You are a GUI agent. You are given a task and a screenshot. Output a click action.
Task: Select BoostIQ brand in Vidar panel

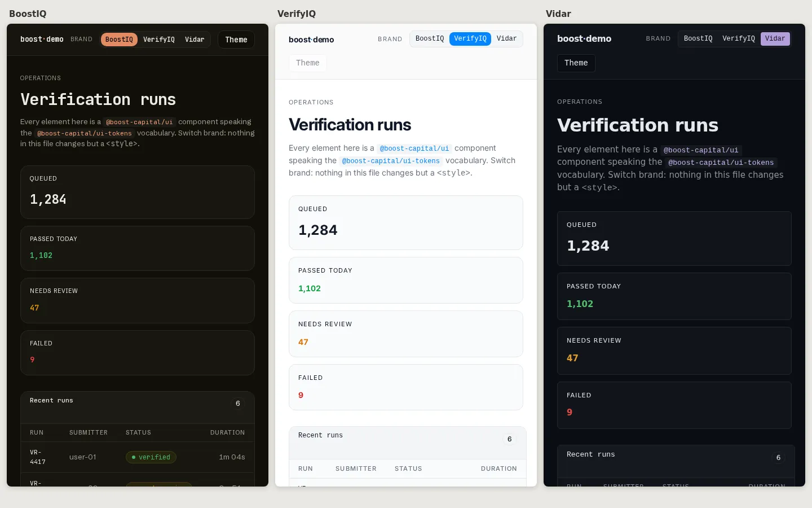(x=698, y=38)
